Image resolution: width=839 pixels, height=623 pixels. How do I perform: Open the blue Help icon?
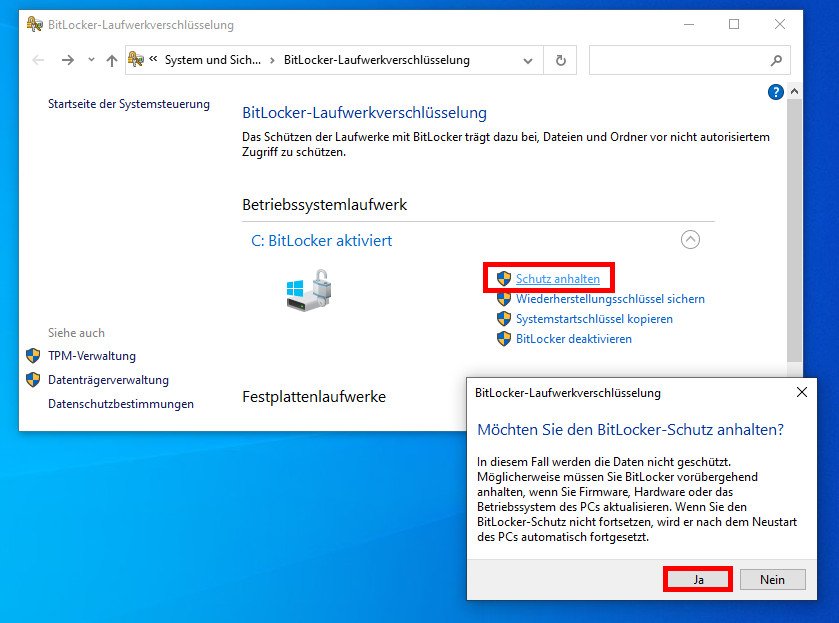(x=775, y=92)
